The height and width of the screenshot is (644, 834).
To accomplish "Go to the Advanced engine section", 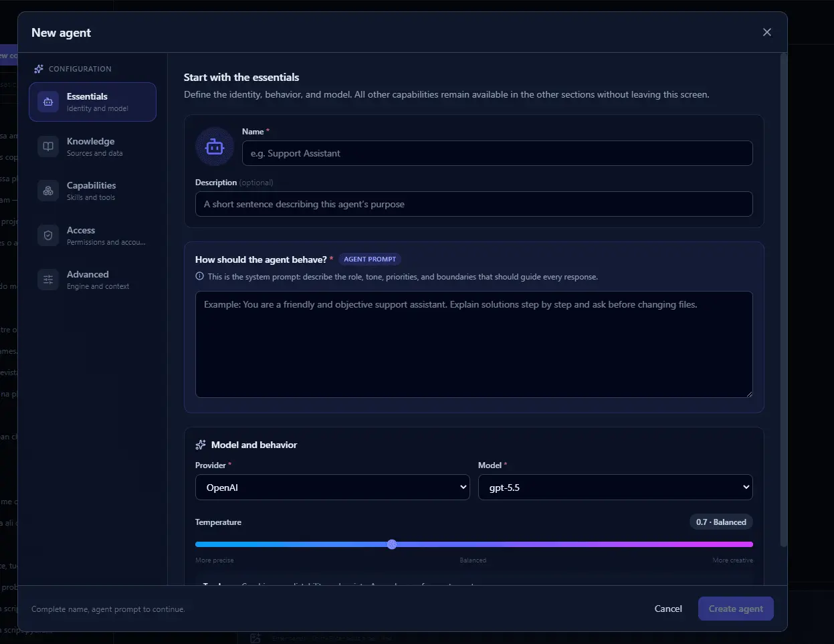I will 92,280.
